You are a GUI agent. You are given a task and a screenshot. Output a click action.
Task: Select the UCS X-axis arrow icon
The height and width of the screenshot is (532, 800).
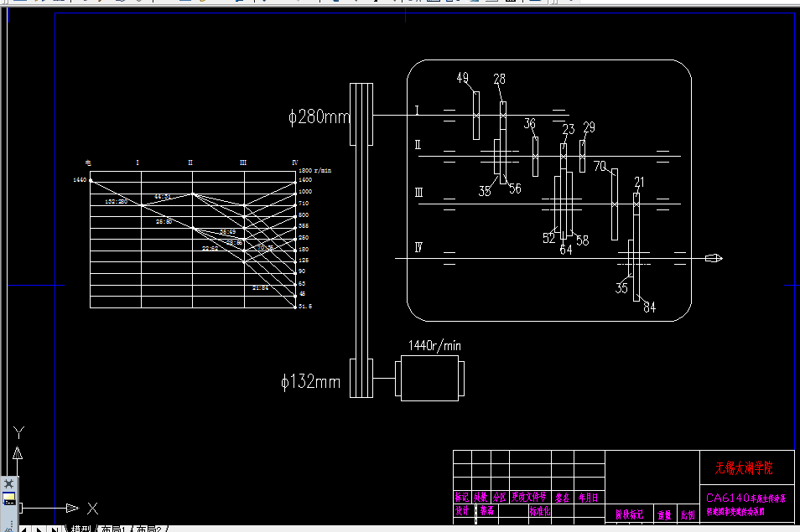tap(72, 508)
